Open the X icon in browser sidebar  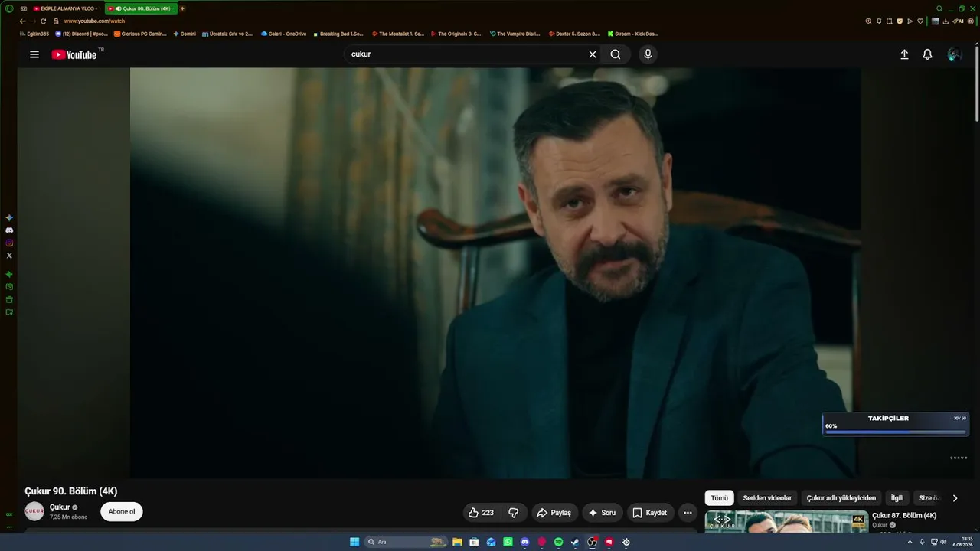[x=9, y=256]
